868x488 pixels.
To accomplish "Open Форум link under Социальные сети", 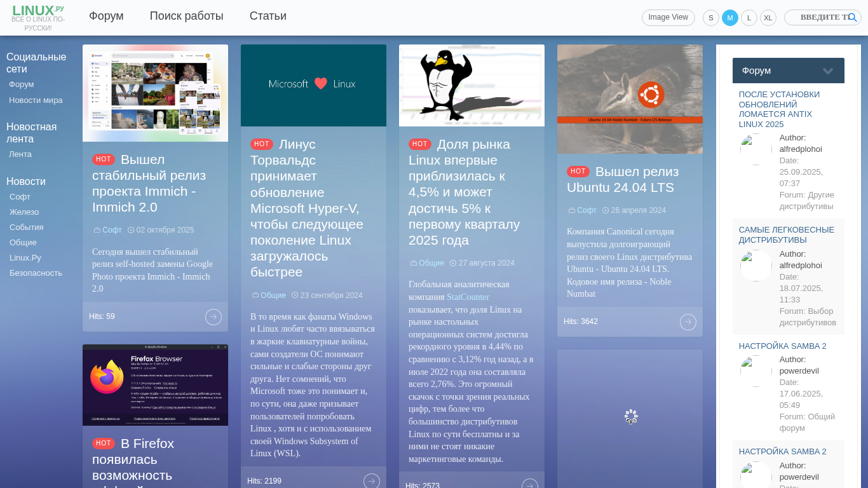I will 22,85.
